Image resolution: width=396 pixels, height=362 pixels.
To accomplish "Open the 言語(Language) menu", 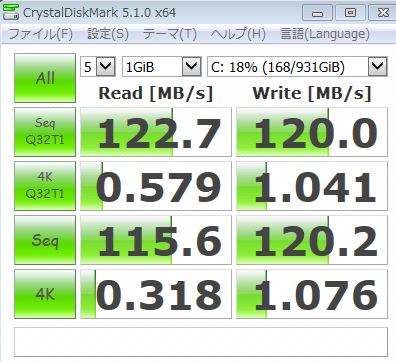I will coord(325,34).
